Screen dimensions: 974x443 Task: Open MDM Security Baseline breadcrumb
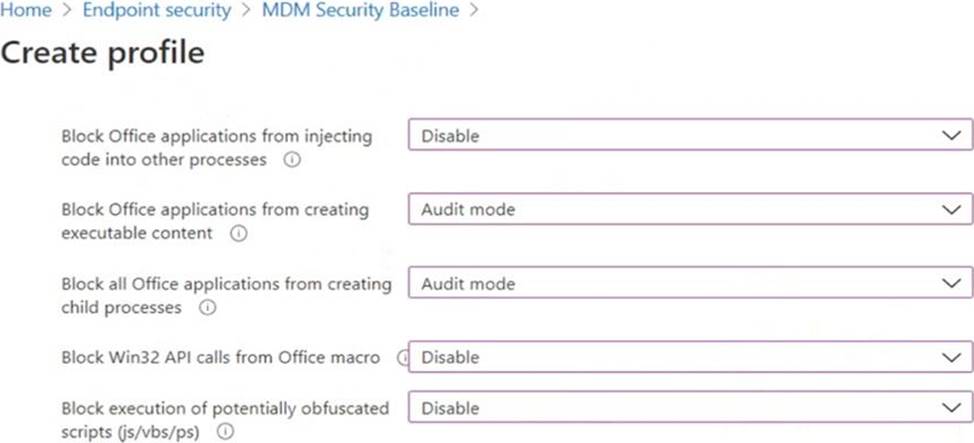(360, 11)
